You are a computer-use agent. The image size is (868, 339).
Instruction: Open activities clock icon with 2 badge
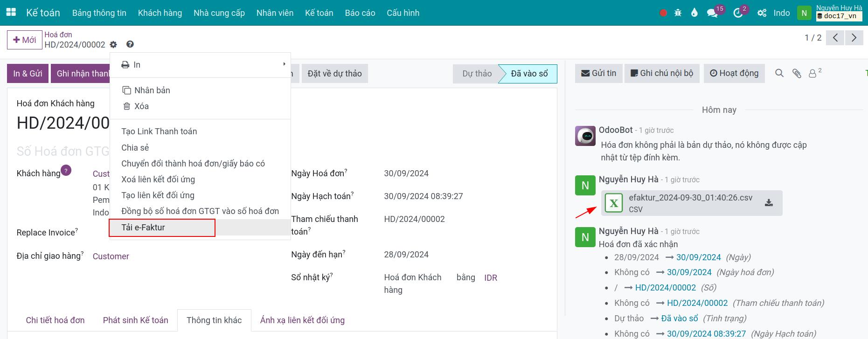click(738, 13)
